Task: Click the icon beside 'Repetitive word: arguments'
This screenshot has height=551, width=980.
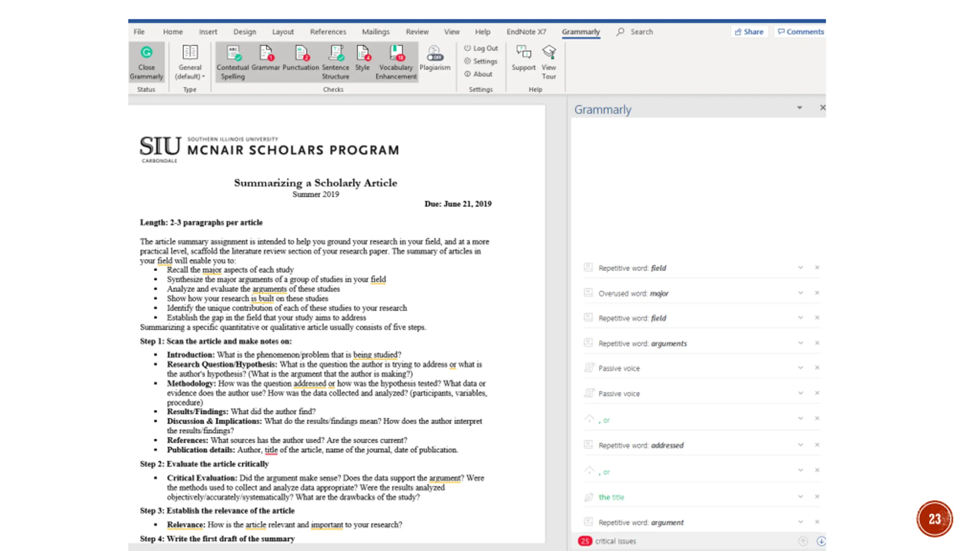Action: pyautogui.click(x=588, y=343)
